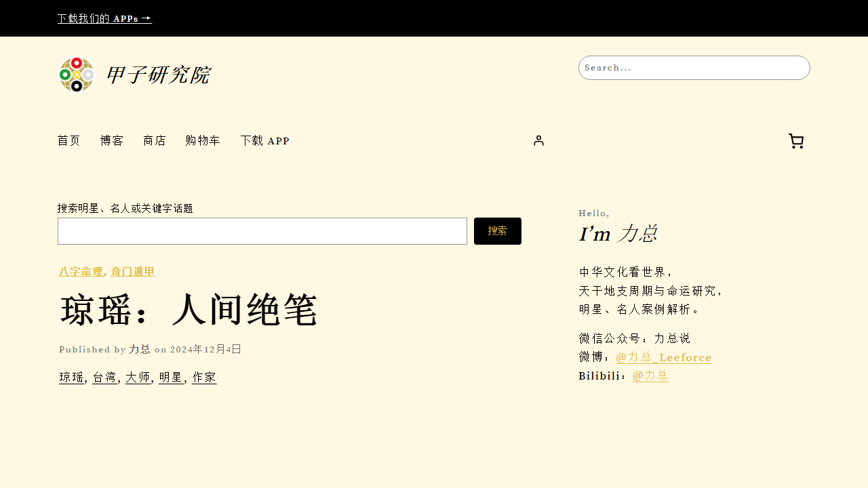Image resolution: width=868 pixels, height=488 pixels.
Task: Click author 力总 in published line
Action: click(140, 349)
